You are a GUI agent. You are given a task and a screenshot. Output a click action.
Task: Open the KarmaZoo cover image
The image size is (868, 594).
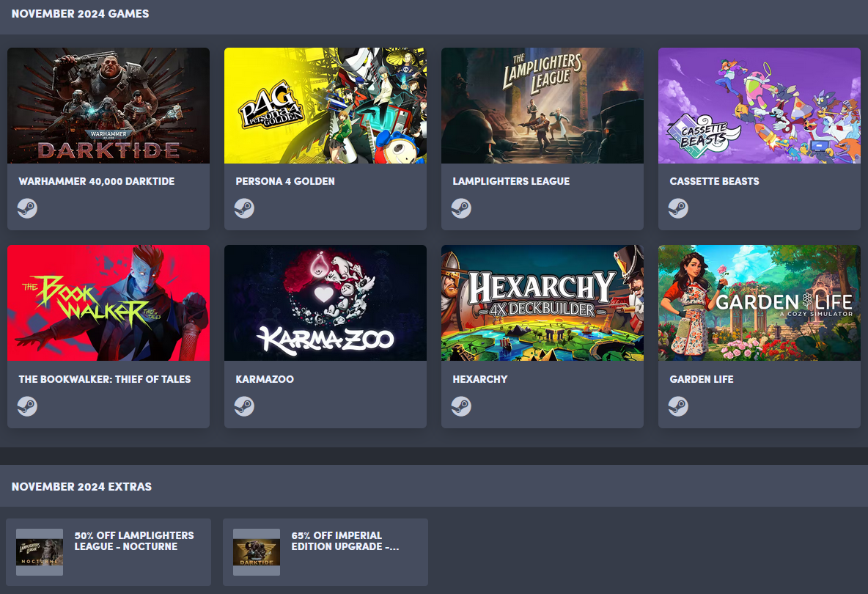point(325,303)
